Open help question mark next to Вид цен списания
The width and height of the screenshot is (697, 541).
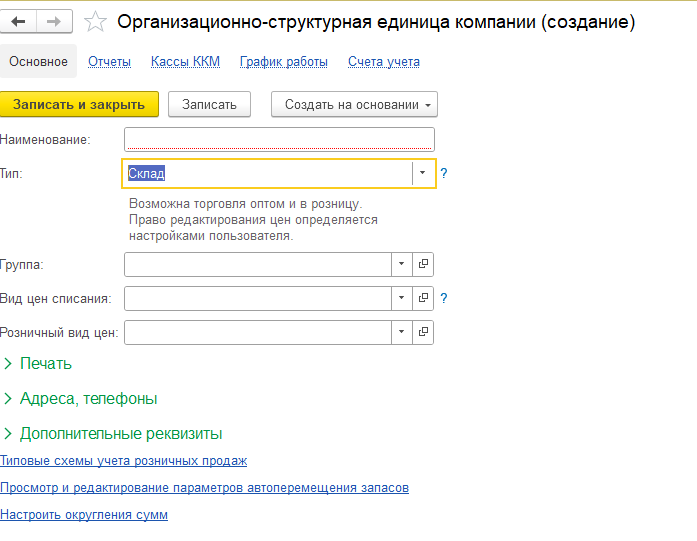[x=444, y=298]
